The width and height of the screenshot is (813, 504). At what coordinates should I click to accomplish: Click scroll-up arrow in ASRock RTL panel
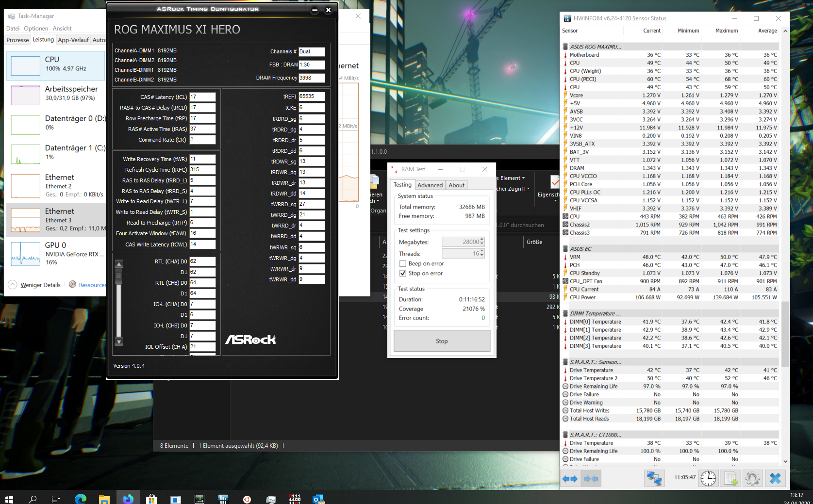pos(119,264)
